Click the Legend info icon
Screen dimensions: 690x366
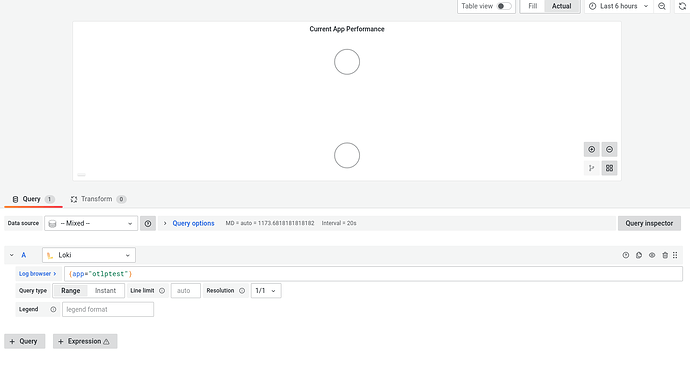click(x=53, y=309)
